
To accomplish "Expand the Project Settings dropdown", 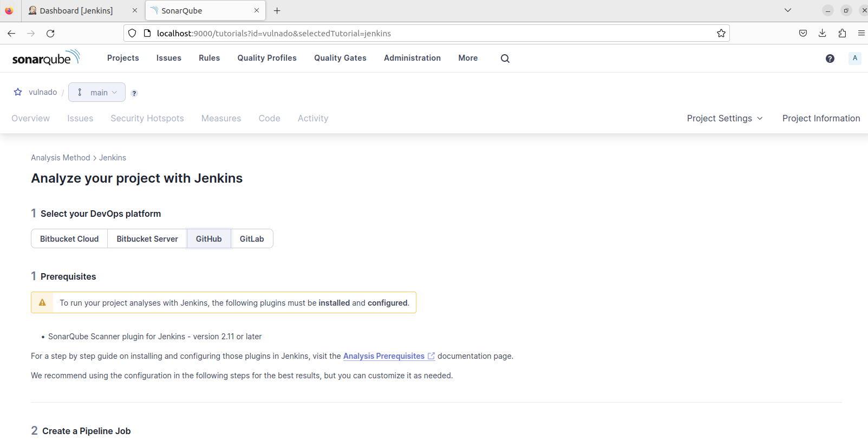I will 725,118.
